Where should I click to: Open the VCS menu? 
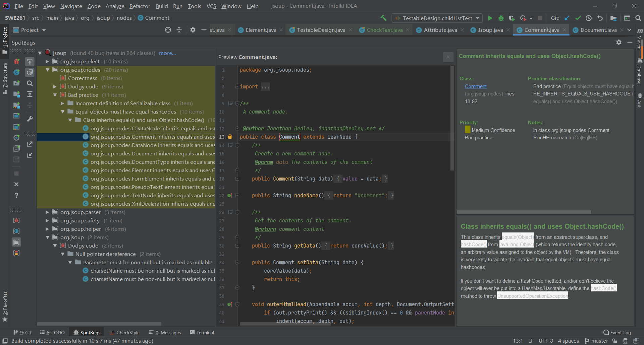click(211, 6)
